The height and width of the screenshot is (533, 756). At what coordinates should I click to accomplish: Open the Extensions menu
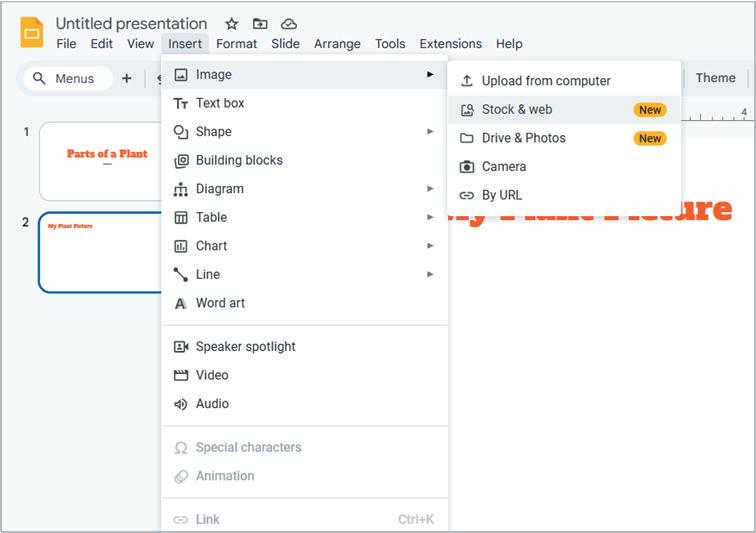(x=450, y=44)
